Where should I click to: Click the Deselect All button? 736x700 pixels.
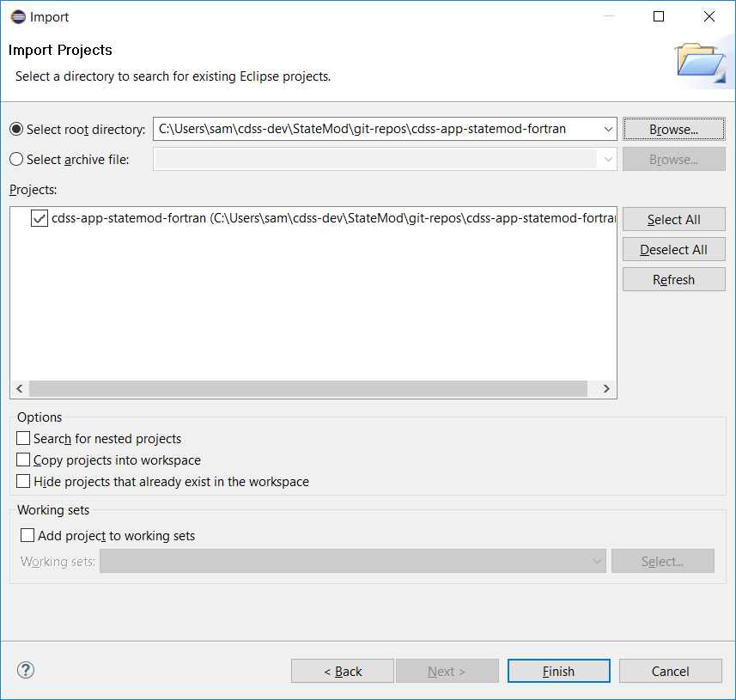coord(673,249)
